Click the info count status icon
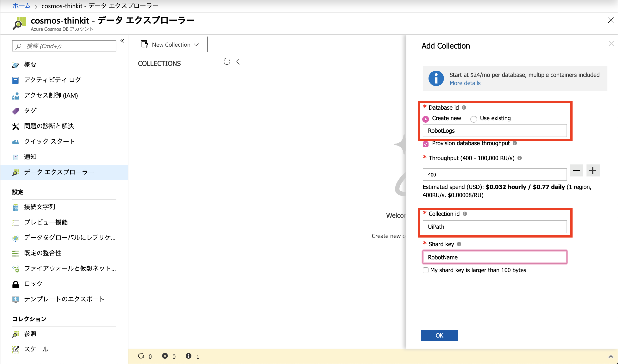 click(189, 356)
